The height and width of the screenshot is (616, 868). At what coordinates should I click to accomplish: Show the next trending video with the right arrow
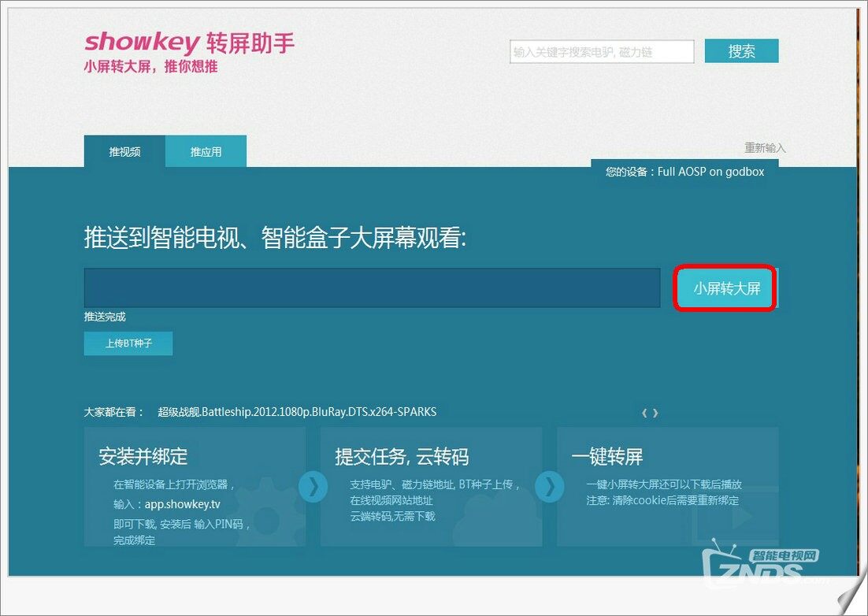pos(655,413)
